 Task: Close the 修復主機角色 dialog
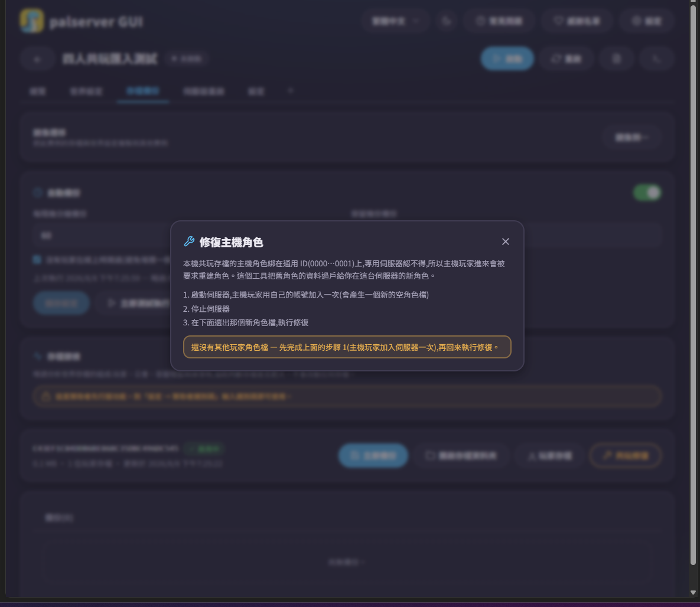coord(505,242)
